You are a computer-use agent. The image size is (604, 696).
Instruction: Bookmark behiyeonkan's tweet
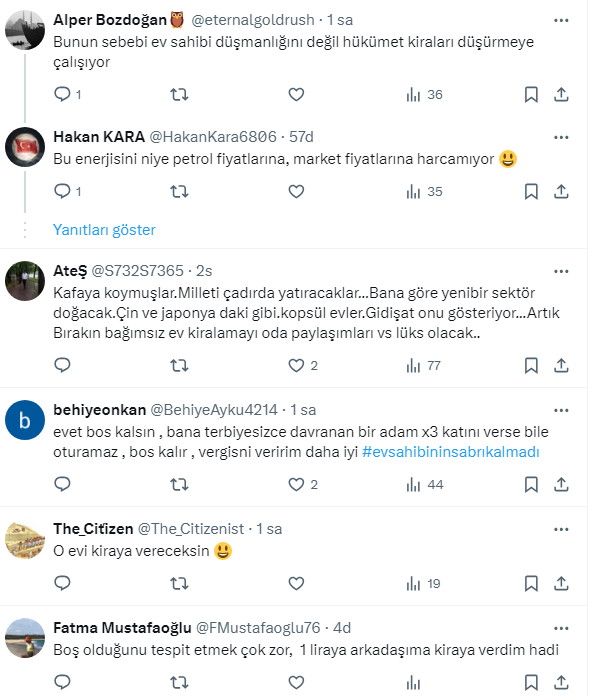coord(531,485)
